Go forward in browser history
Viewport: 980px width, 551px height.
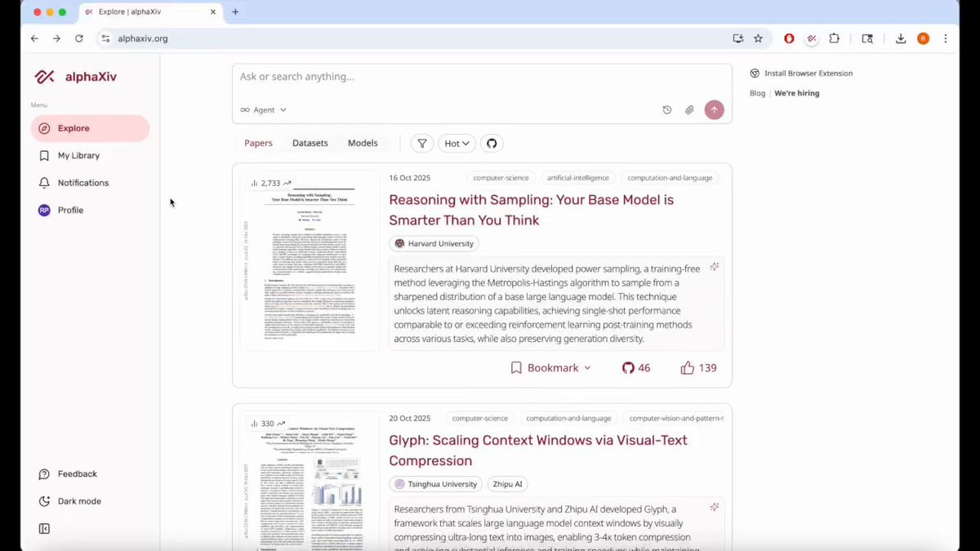(56, 38)
